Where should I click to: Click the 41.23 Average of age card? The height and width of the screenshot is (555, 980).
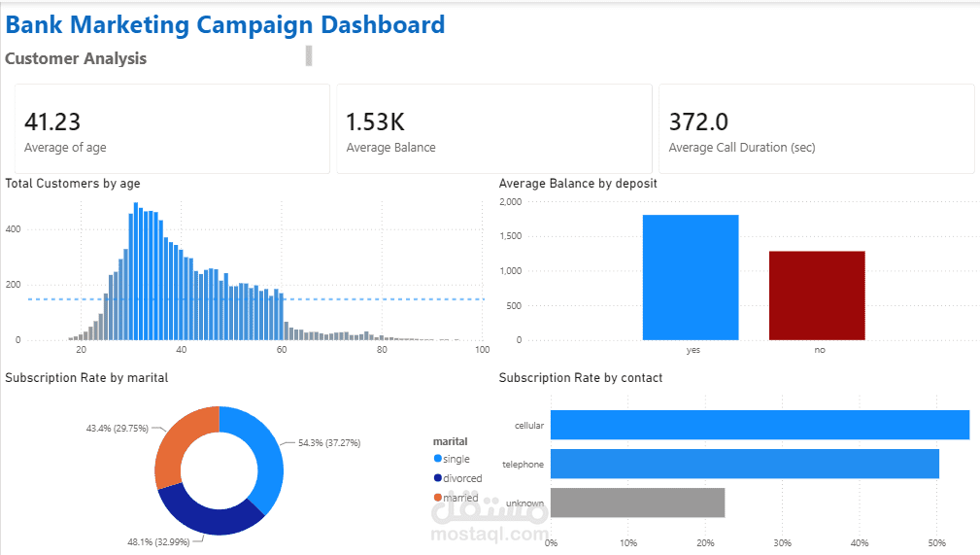[x=172, y=129]
